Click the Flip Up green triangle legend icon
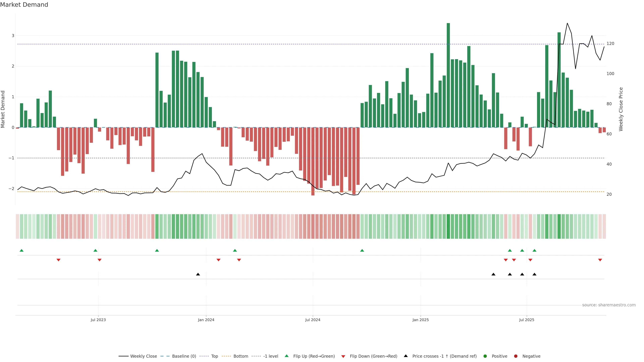The height and width of the screenshot is (362, 644). (286, 356)
